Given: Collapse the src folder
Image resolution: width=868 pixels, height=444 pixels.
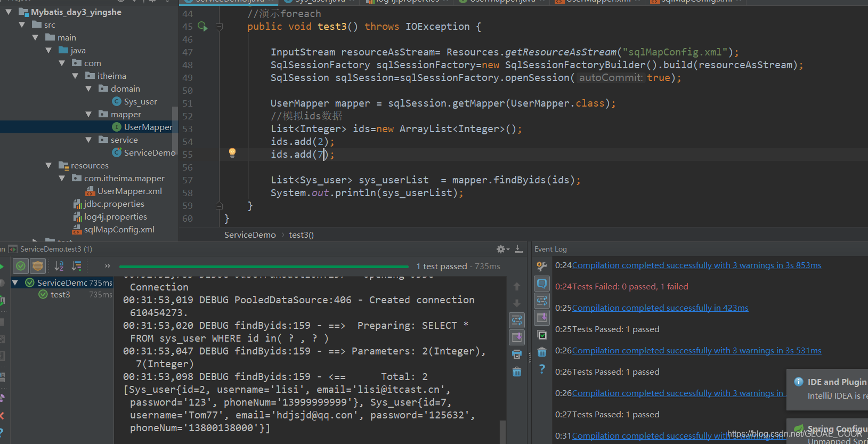Looking at the screenshot, I should point(22,25).
